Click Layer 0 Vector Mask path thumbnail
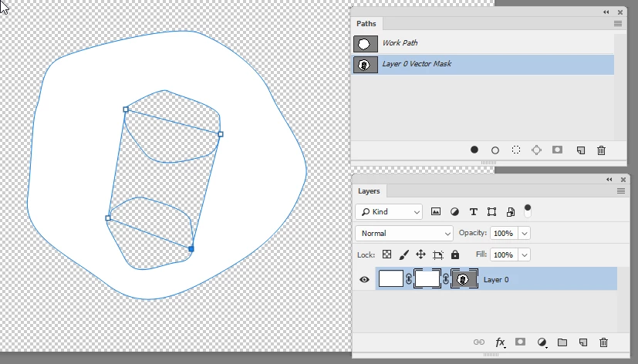Image resolution: width=638 pixels, height=364 pixels. [366, 65]
